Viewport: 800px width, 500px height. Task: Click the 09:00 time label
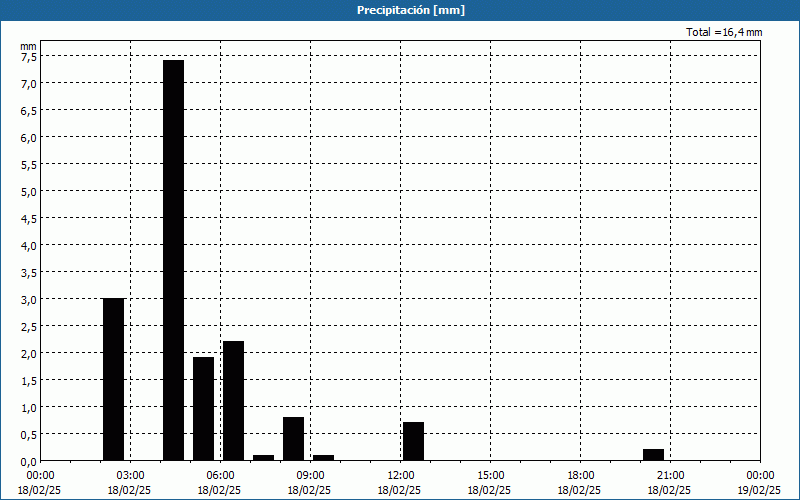tap(310, 476)
